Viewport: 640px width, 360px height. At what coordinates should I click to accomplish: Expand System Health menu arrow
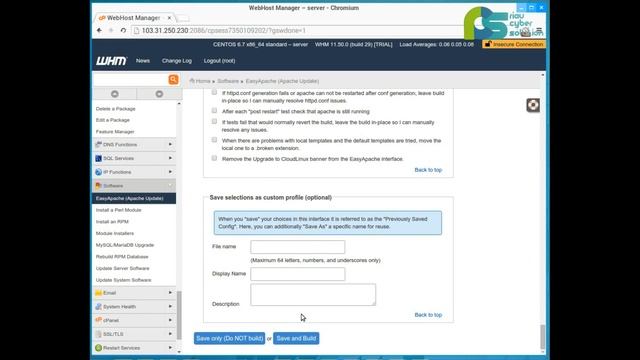[x=170, y=307]
